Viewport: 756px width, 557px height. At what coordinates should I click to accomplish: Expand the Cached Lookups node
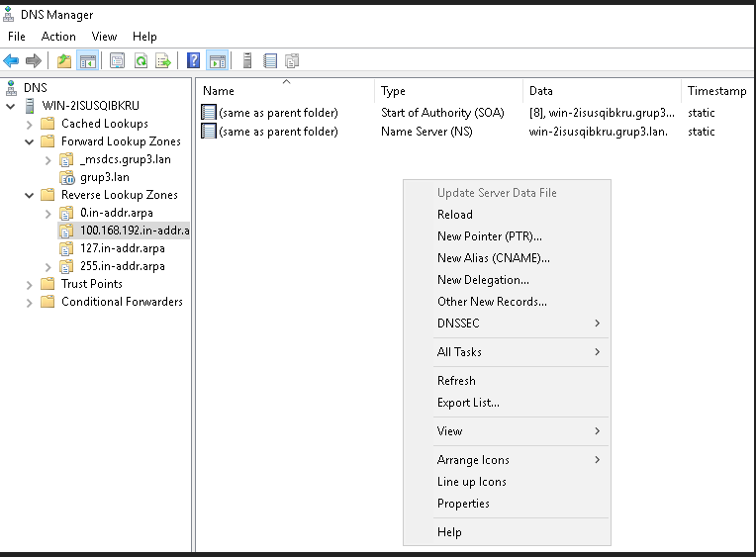[x=29, y=125]
